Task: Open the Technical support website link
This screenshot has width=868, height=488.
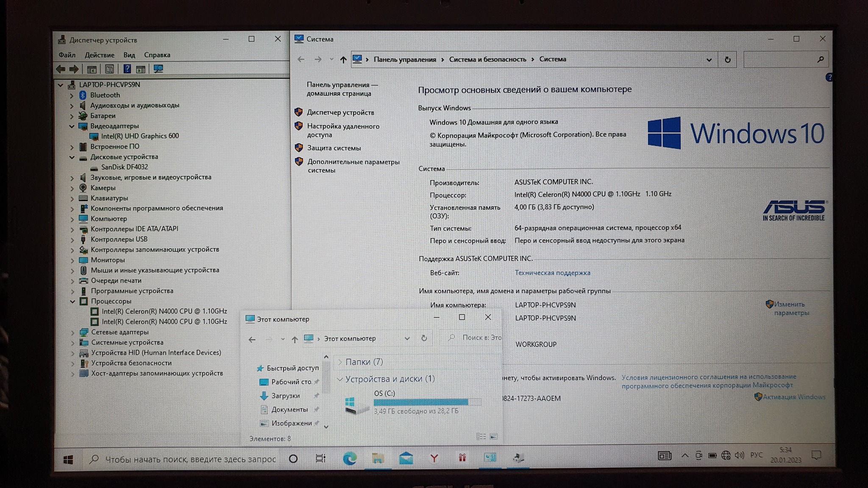Action: point(552,273)
